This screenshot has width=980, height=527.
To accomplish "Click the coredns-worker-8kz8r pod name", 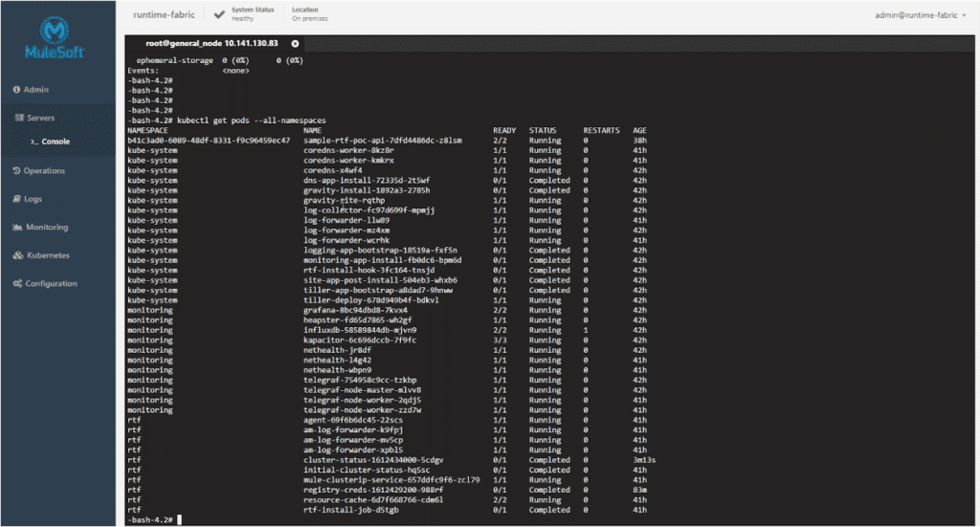I will click(348, 150).
